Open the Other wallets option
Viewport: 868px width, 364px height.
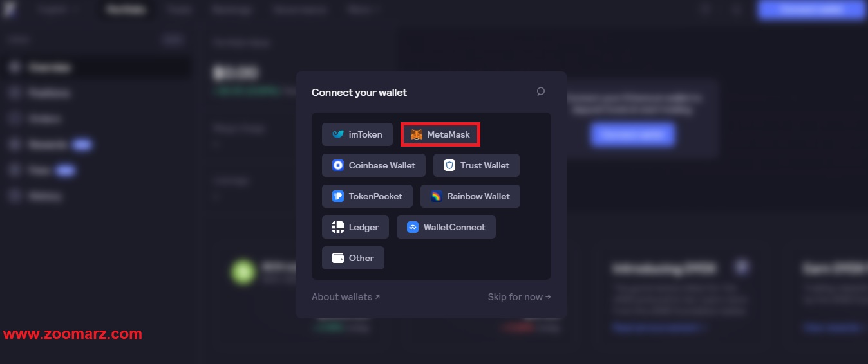[353, 258]
